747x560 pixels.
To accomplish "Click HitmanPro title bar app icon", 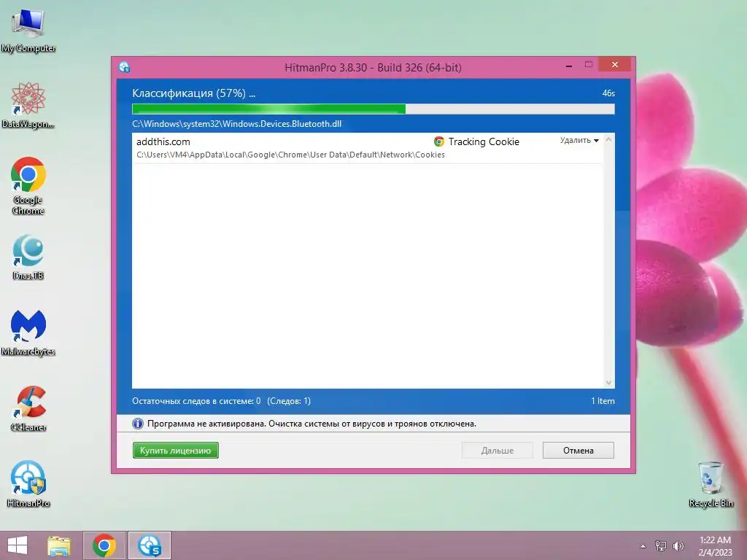I will [125, 67].
